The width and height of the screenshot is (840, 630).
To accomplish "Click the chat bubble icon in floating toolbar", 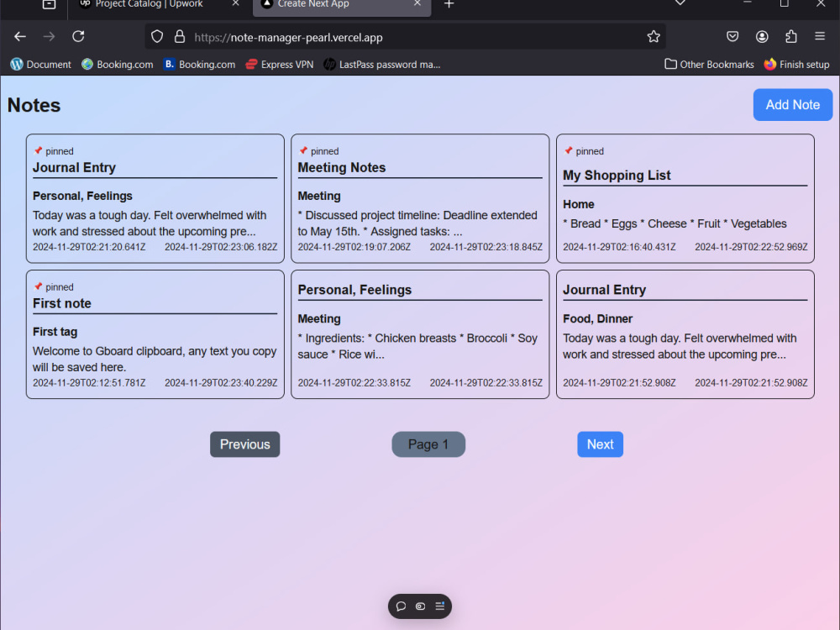I will (401, 606).
